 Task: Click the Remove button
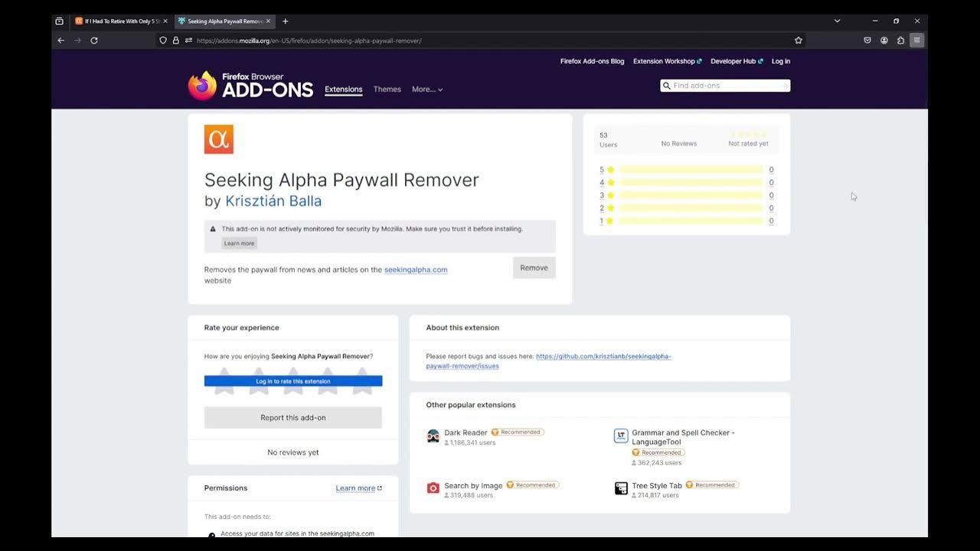coord(534,268)
